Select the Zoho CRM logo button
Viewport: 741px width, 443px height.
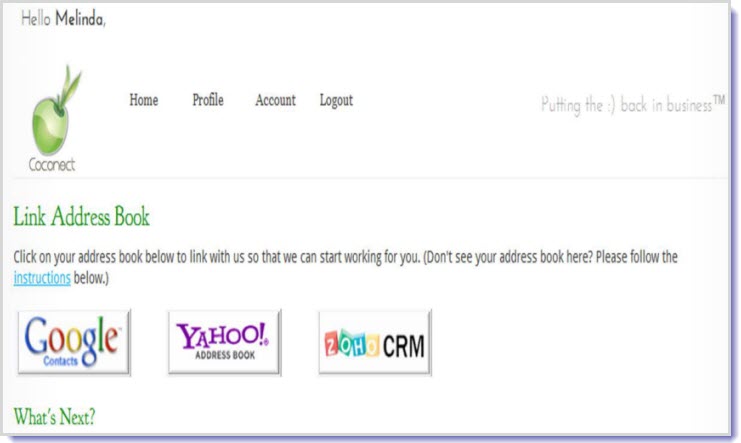click(375, 342)
